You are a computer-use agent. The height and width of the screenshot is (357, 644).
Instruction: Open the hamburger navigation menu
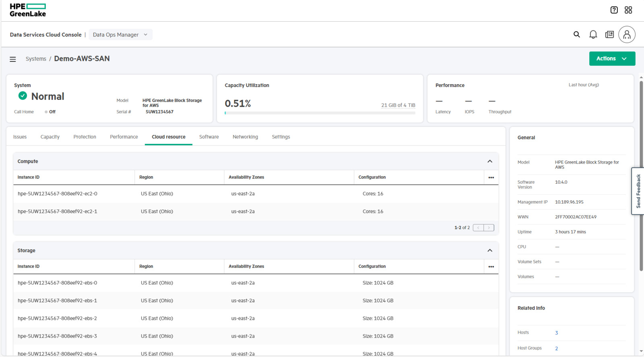pos(13,59)
